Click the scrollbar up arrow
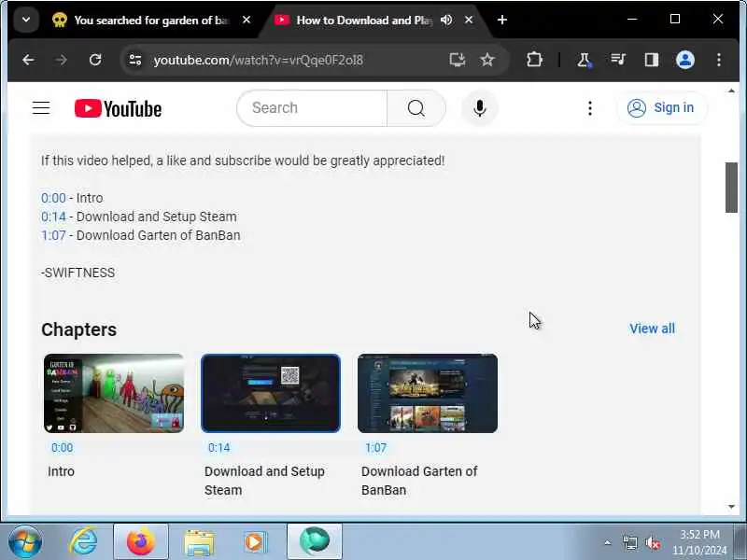 tap(731, 91)
